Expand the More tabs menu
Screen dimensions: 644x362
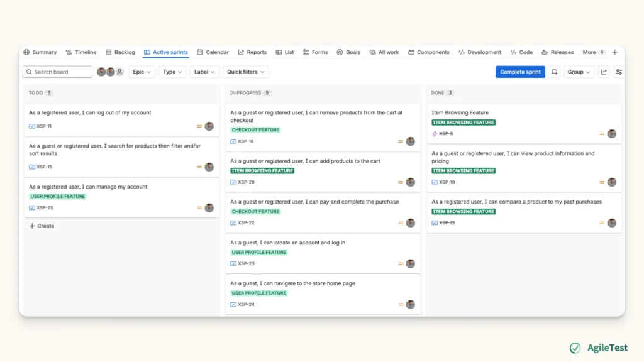click(x=594, y=52)
